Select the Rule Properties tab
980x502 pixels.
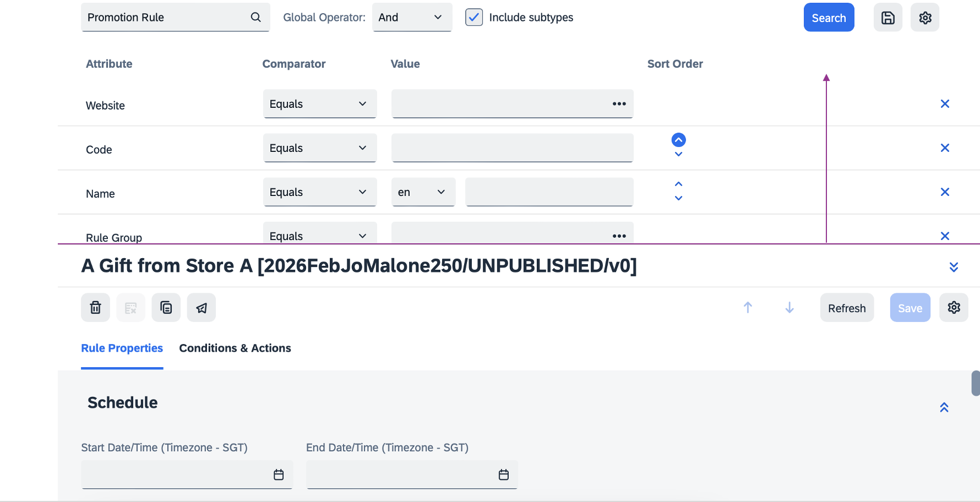122,348
